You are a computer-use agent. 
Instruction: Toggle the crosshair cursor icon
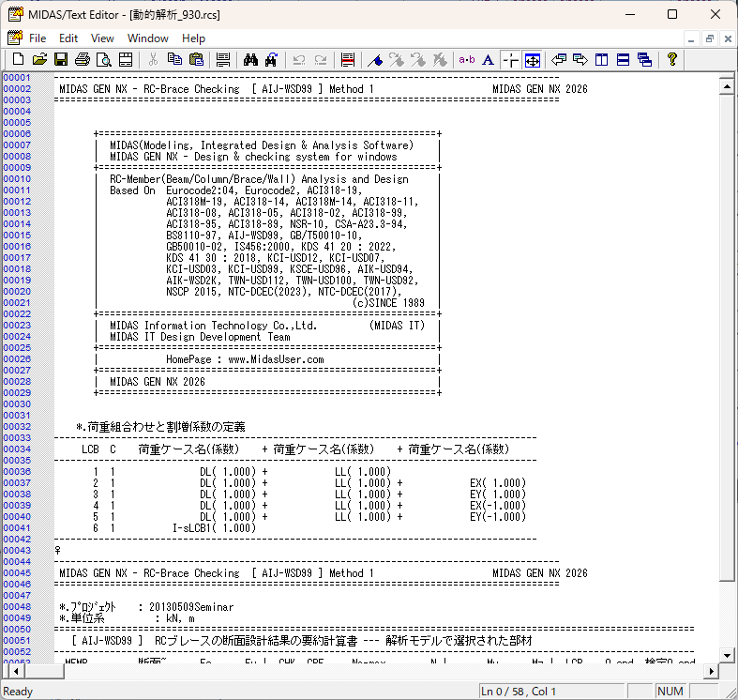tap(511, 60)
